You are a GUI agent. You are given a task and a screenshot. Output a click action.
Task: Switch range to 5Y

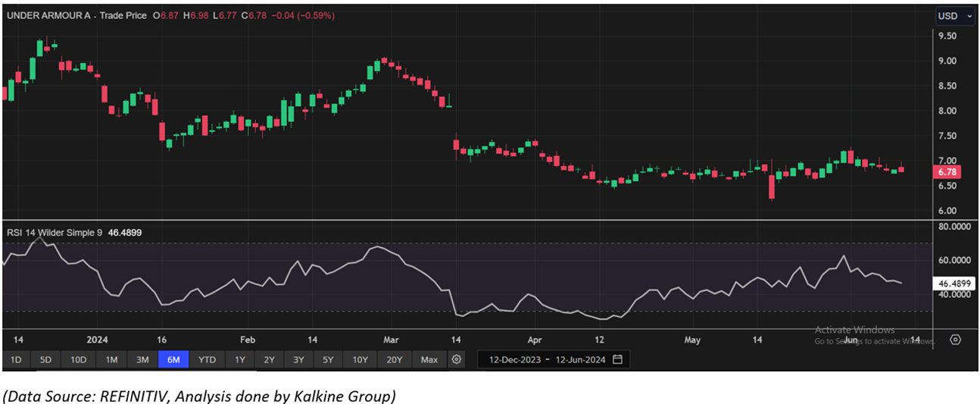pyautogui.click(x=327, y=359)
